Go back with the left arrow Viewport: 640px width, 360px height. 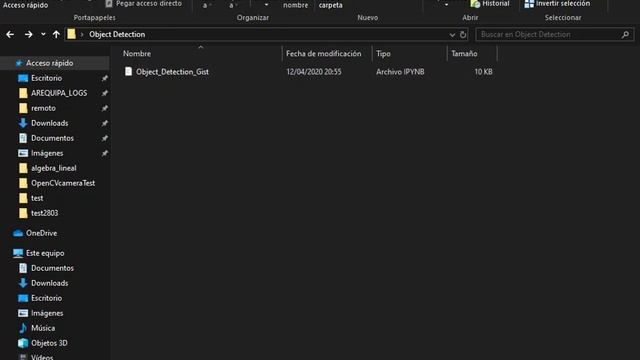(10, 35)
